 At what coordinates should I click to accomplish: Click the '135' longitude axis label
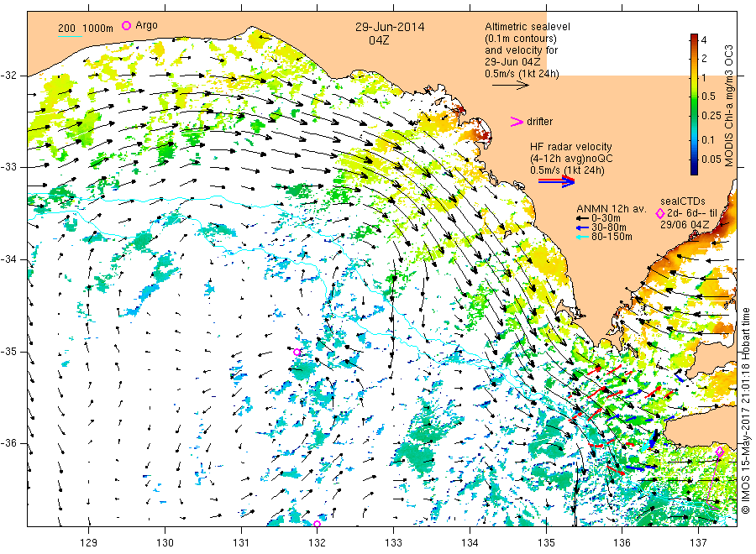(546, 543)
